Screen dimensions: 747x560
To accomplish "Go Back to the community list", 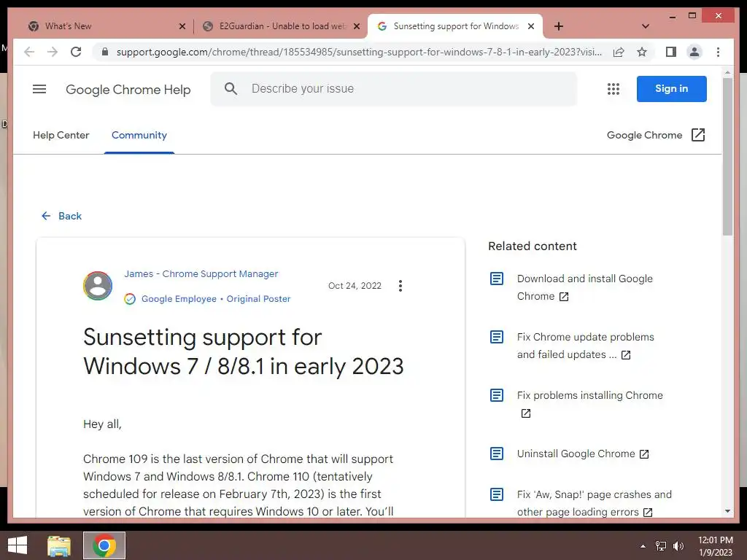I will click(61, 216).
